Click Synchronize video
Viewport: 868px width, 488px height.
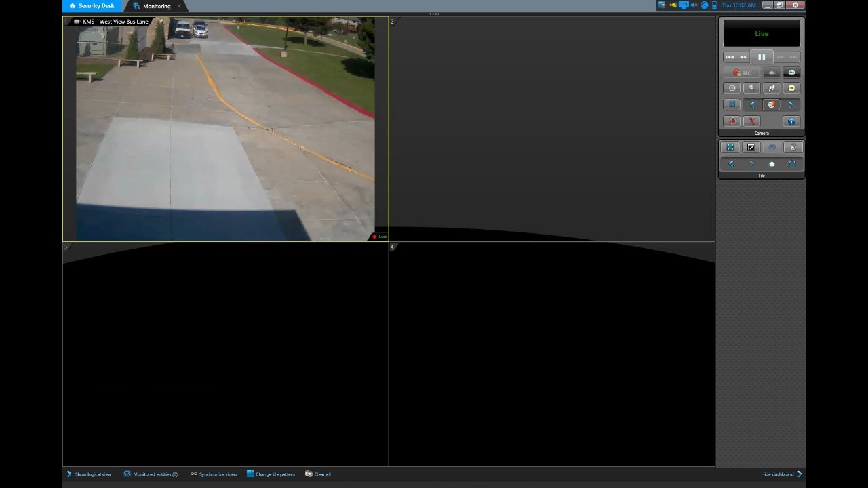(x=214, y=474)
